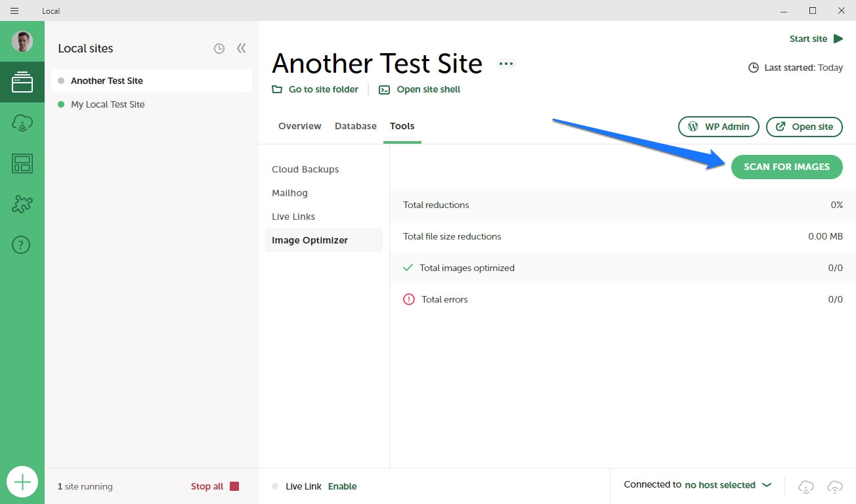Click the 0% reductions value

click(x=836, y=205)
